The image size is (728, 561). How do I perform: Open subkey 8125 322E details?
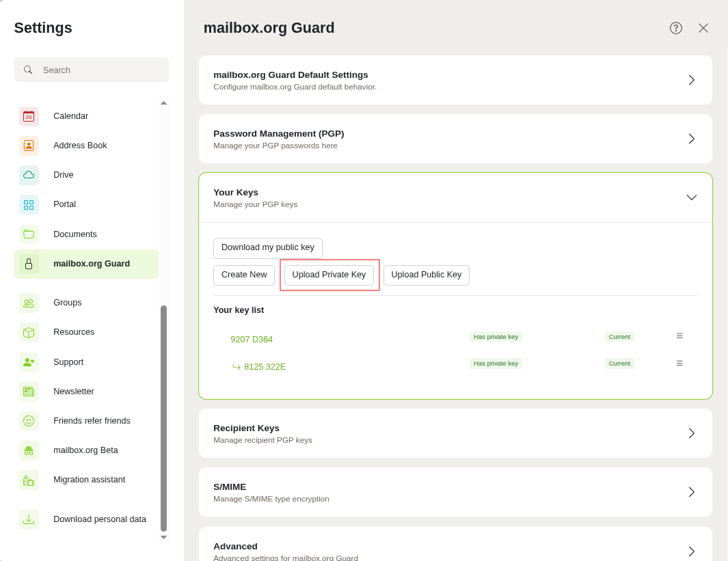(265, 367)
